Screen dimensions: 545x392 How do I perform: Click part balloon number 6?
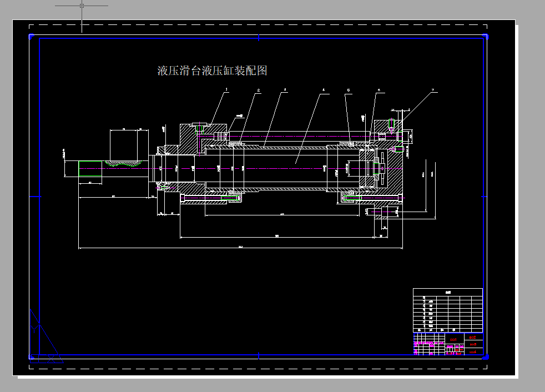(x=379, y=88)
